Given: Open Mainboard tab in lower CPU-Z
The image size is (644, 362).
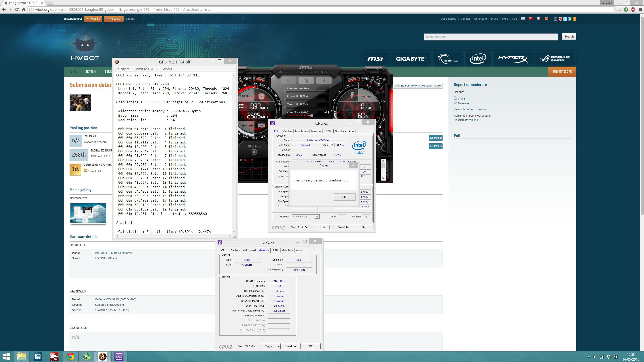Looking at the screenshot, I should (249, 250).
